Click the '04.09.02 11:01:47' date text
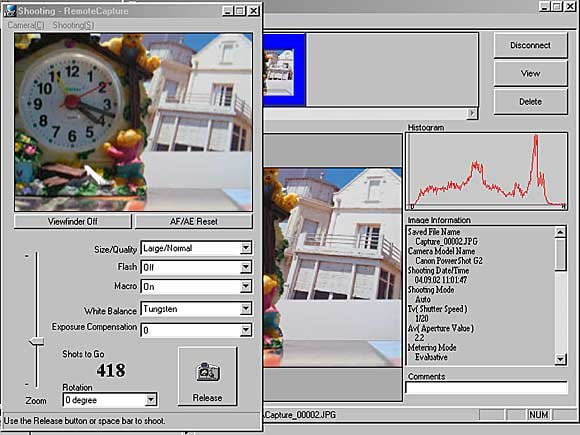 pos(441,280)
